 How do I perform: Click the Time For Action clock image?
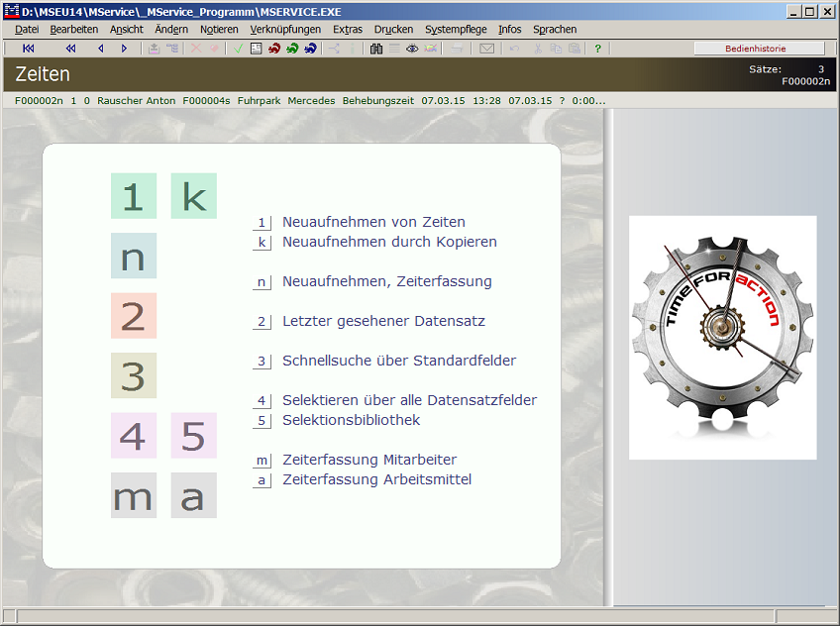point(722,337)
